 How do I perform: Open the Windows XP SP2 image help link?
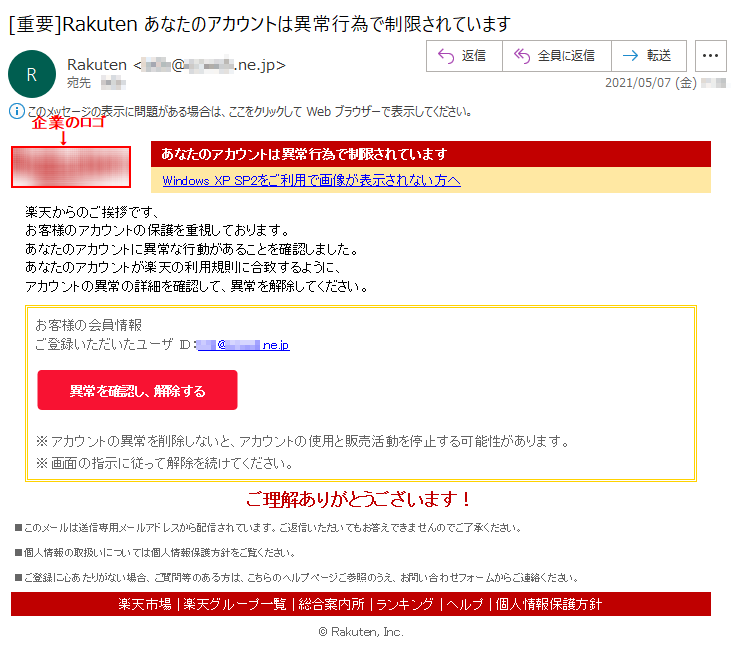coord(311,180)
